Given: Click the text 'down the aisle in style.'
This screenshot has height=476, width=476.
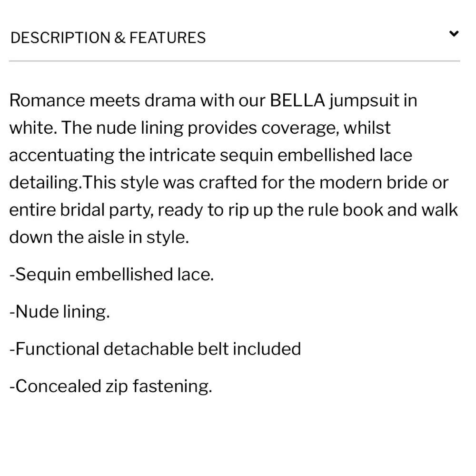Looking at the screenshot, I should tap(99, 237).
